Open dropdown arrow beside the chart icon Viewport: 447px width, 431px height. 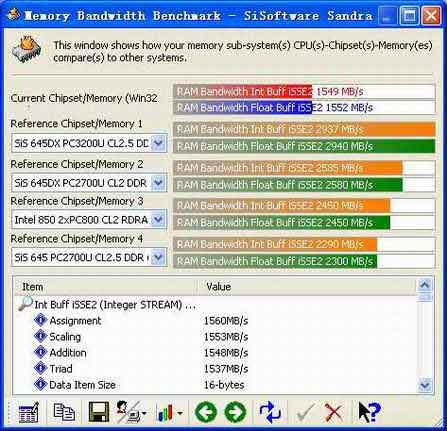tap(180, 413)
